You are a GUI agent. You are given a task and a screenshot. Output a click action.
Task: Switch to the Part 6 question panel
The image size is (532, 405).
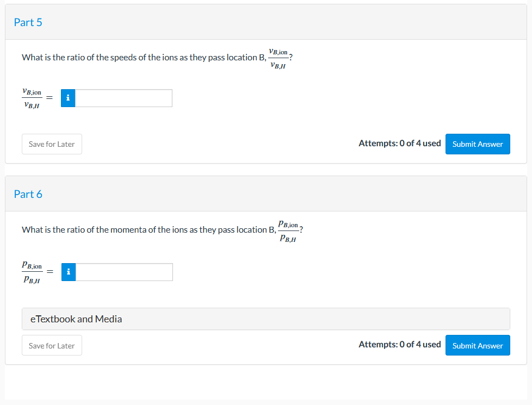click(28, 194)
